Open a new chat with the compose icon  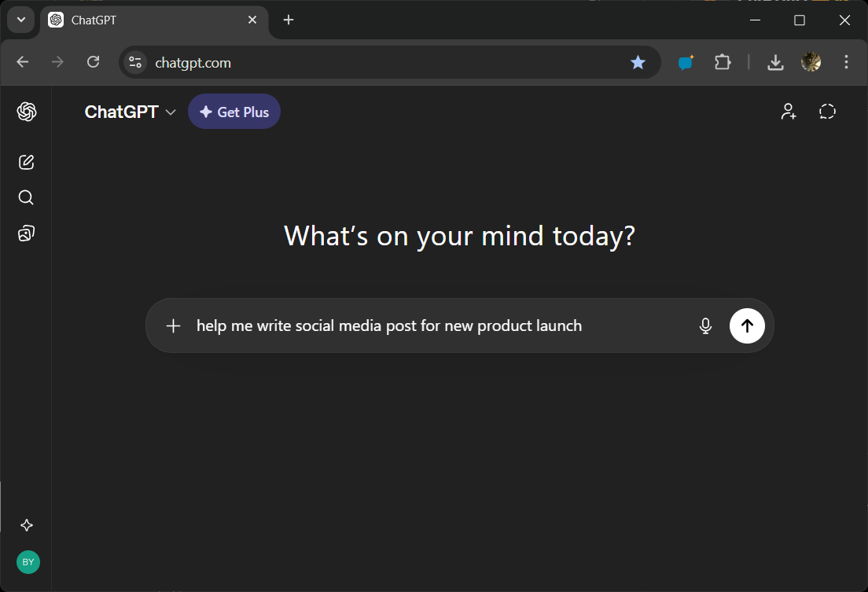click(26, 162)
